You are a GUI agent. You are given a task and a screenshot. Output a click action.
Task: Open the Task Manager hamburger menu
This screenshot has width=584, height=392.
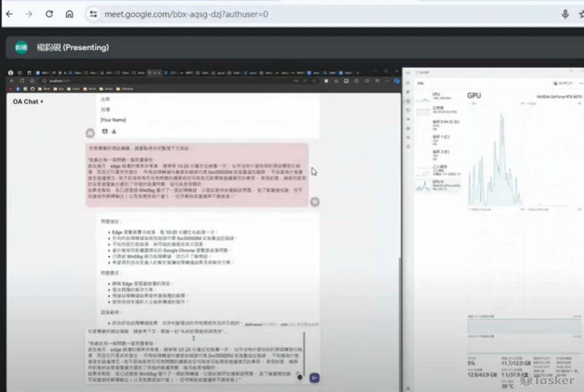pyautogui.click(x=408, y=83)
